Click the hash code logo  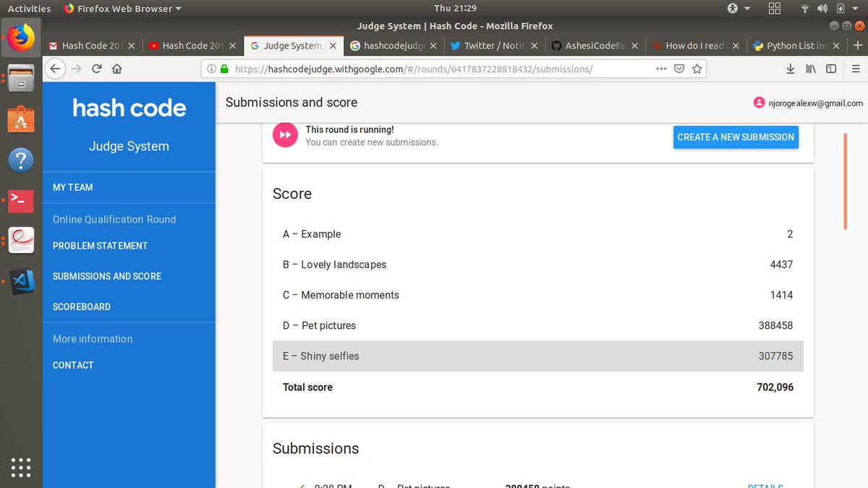click(129, 108)
